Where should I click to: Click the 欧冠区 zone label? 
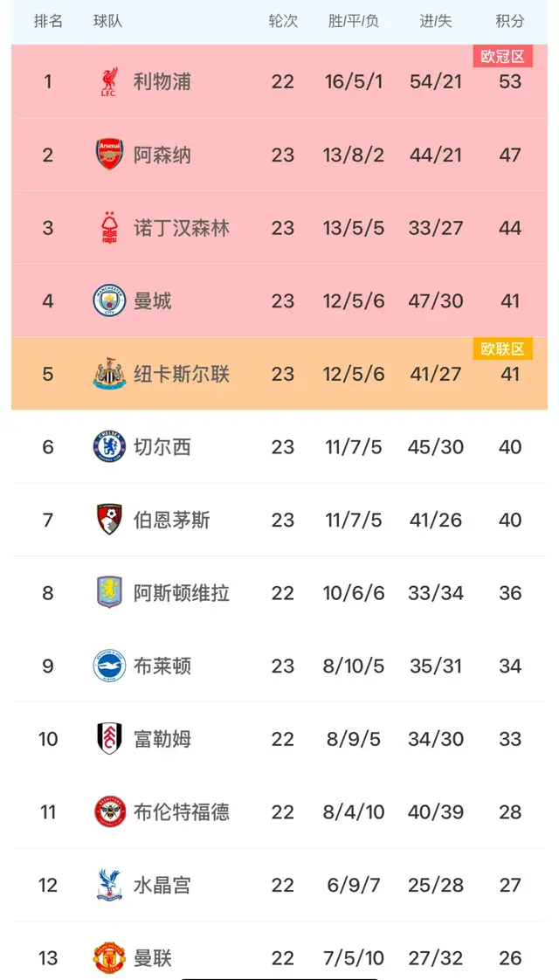pos(502,57)
